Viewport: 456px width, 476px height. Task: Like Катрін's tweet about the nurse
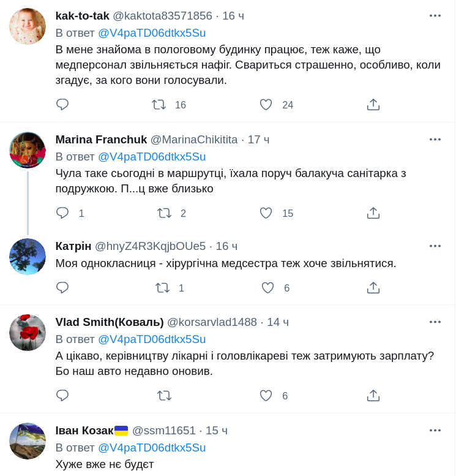click(267, 288)
